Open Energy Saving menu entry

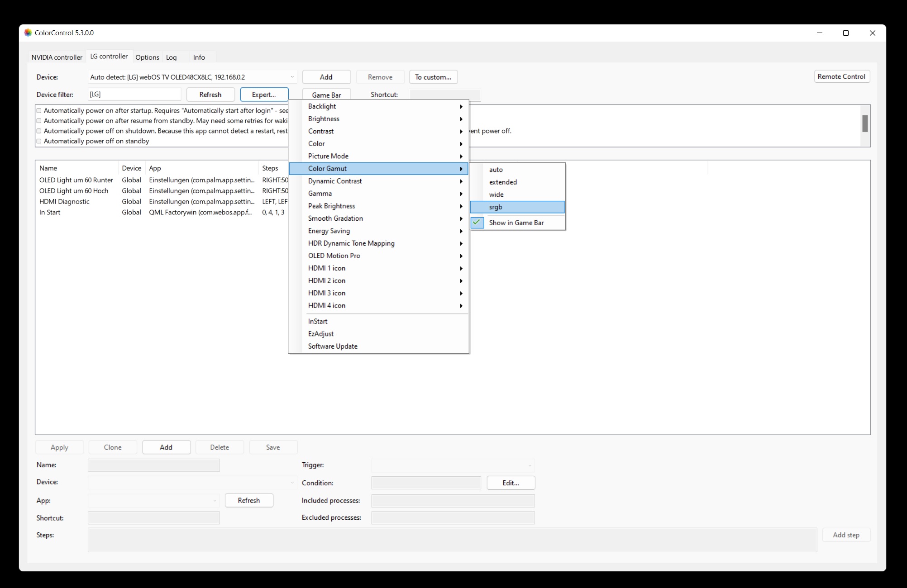pos(379,231)
